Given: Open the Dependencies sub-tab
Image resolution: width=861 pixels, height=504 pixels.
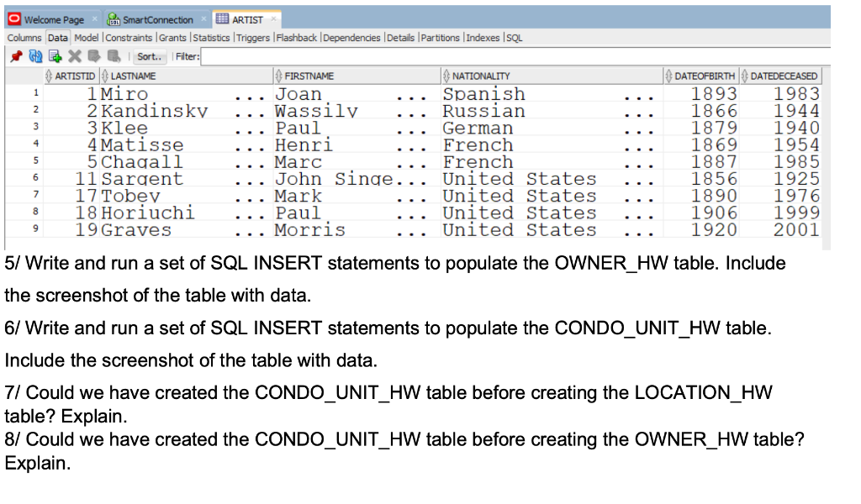Looking at the screenshot, I should click(351, 37).
